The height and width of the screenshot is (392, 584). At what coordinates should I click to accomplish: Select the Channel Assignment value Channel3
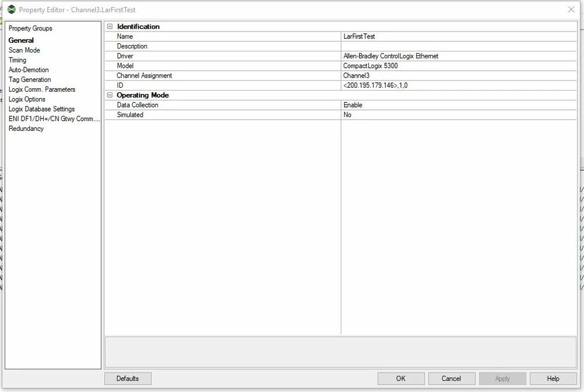click(x=458, y=75)
